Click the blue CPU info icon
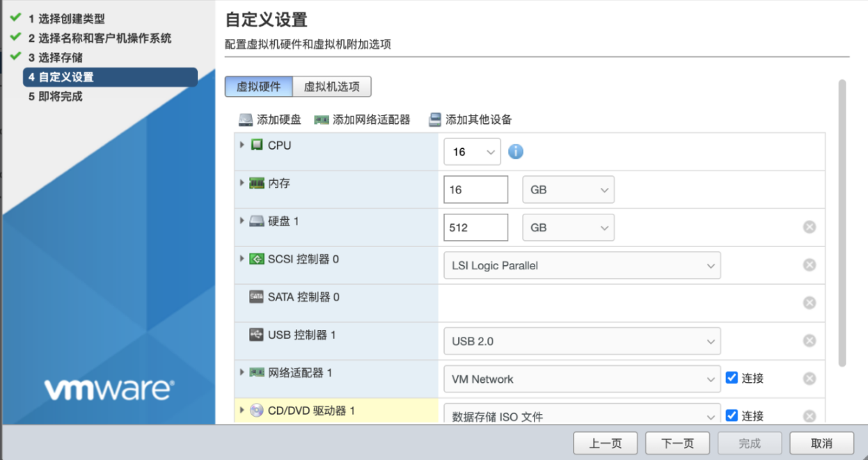The width and height of the screenshot is (868, 460). (x=516, y=151)
